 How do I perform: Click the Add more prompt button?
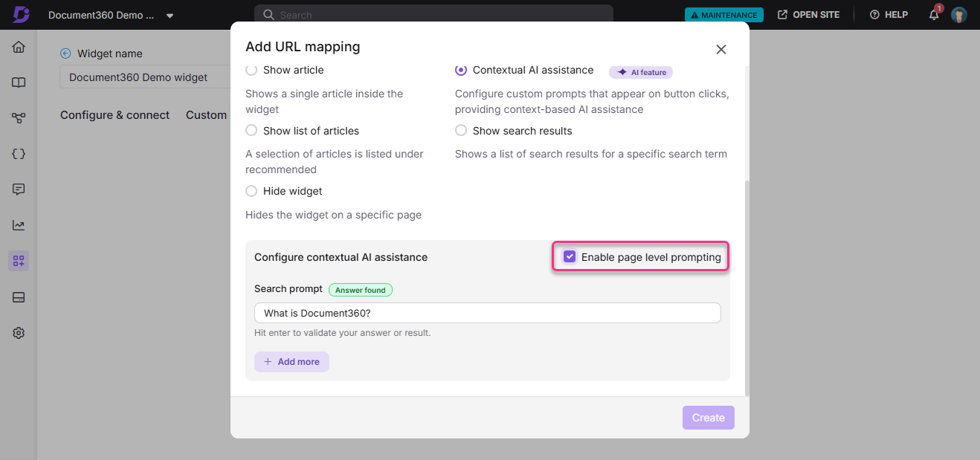(x=291, y=362)
